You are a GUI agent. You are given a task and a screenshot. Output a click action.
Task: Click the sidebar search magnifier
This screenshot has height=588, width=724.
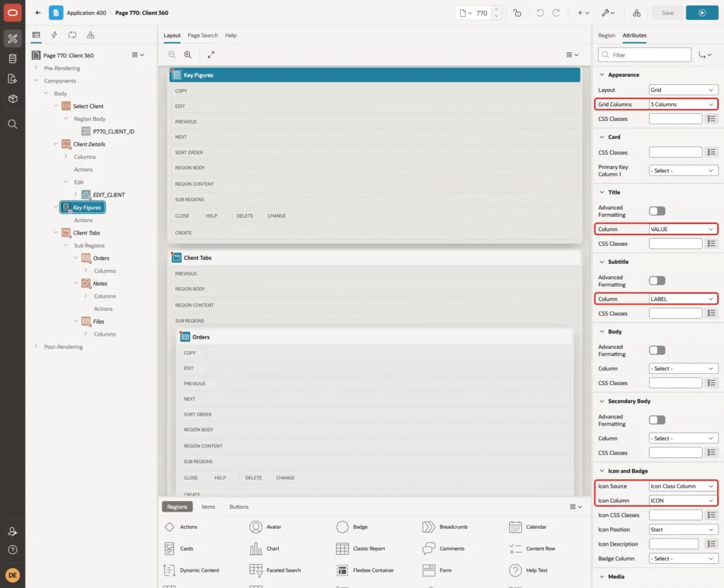(x=13, y=124)
